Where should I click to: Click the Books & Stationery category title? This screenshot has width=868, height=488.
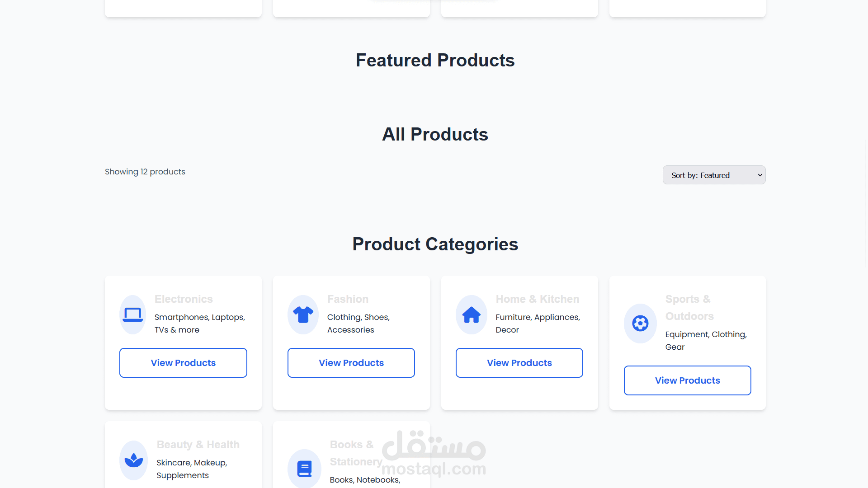pos(355,453)
